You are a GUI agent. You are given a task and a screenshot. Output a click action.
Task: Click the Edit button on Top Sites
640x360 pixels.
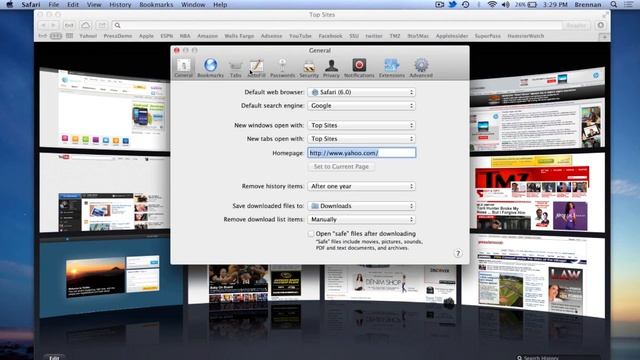pyautogui.click(x=54, y=357)
